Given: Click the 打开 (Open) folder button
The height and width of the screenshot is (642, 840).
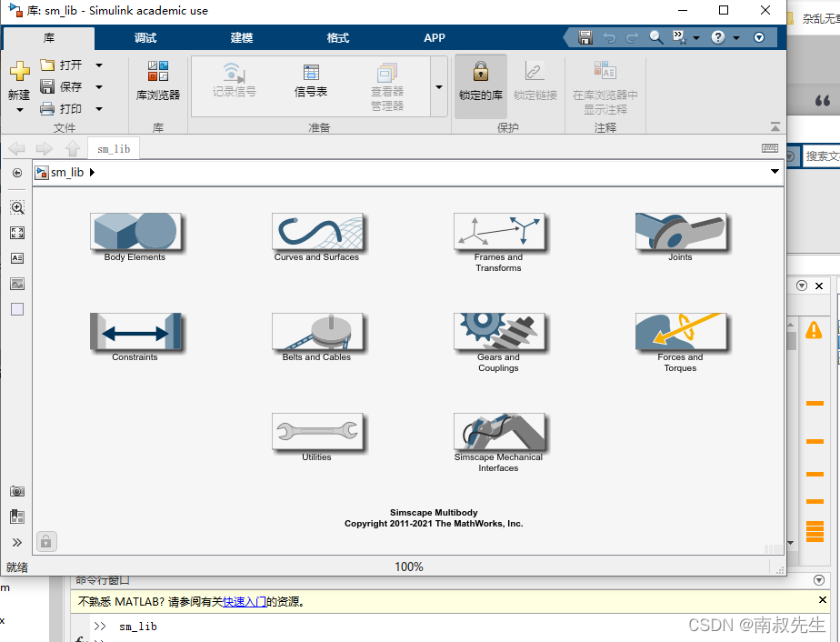Looking at the screenshot, I should pyautogui.click(x=61, y=65).
